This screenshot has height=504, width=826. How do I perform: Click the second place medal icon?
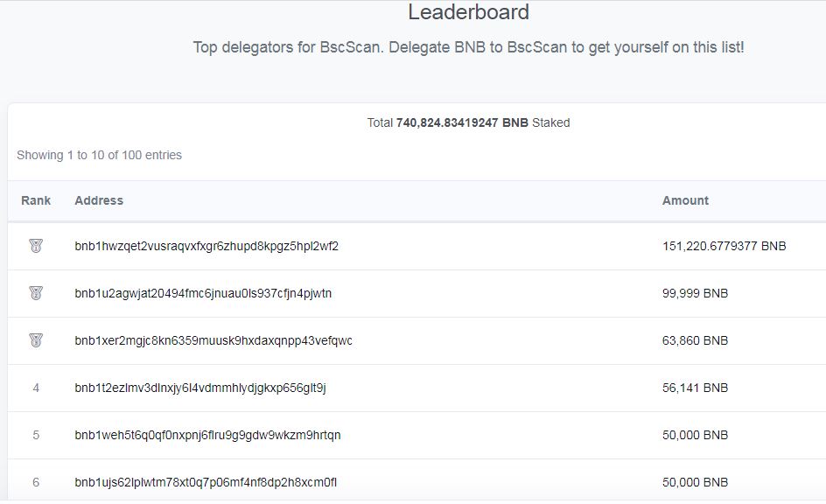pos(36,293)
